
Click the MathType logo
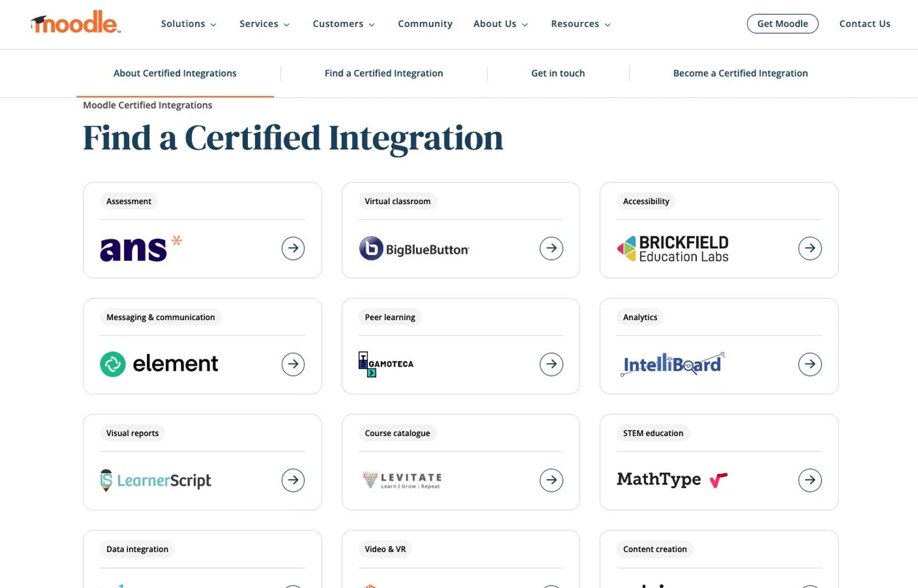tap(672, 479)
